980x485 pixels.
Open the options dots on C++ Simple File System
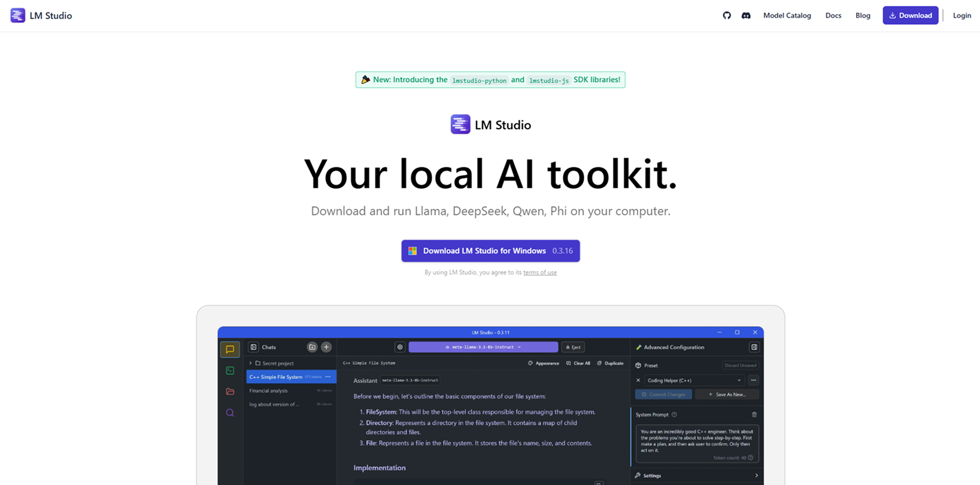[328, 377]
